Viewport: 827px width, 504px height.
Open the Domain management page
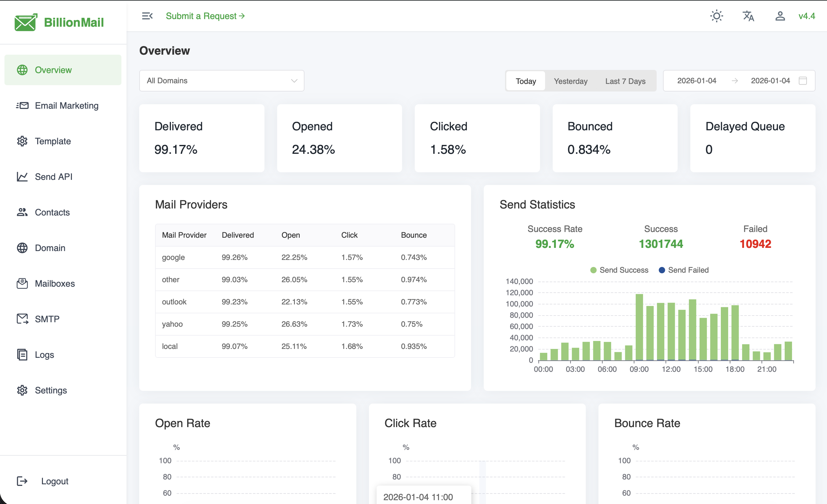point(50,248)
